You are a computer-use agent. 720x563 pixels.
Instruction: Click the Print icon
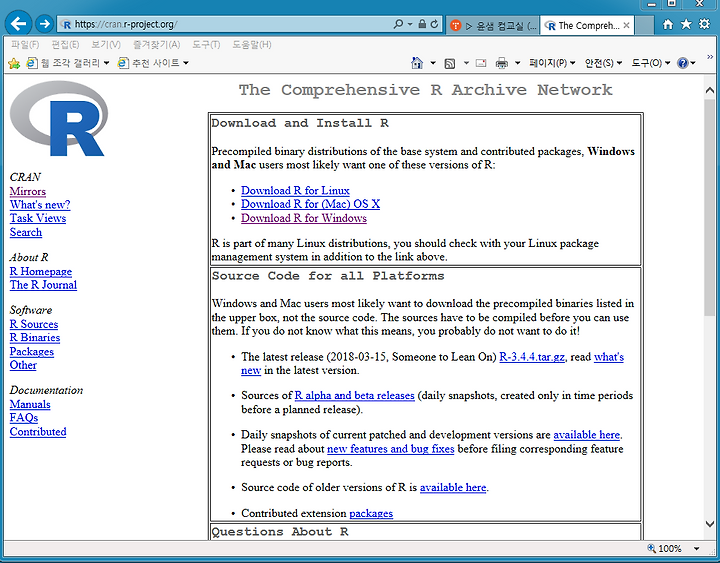tap(502, 63)
